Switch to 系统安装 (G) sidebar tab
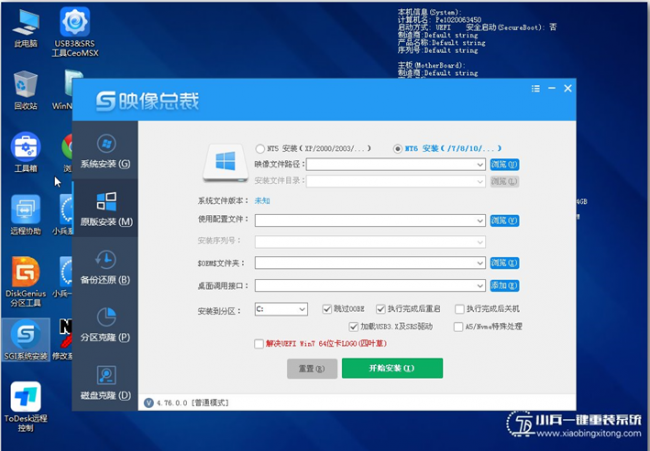Screen dimensions: 650x451 [x=105, y=151]
